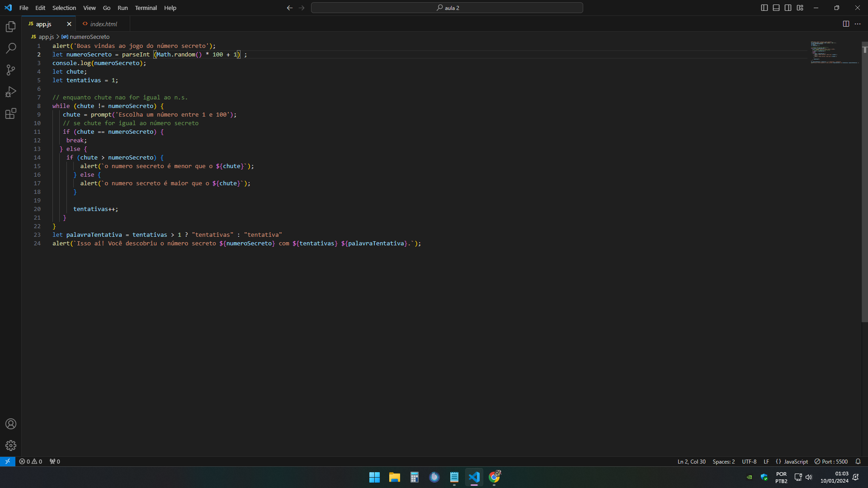The width and height of the screenshot is (868, 488).
Task: Split the editor to the right
Action: tap(846, 24)
